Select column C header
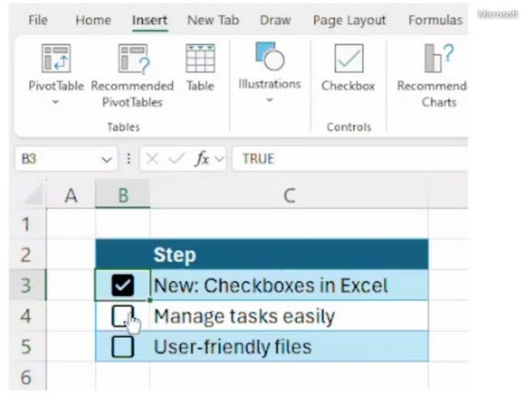Image resolution: width=532 pixels, height=399 pixels. (x=289, y=195)
